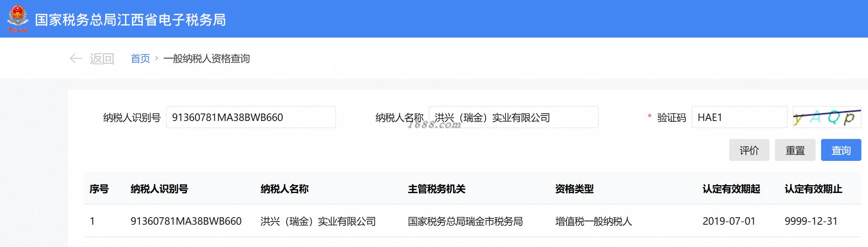Open the 首页 breadcrumb link
This screenshot has width=868, height=247.
click(140, 59)
